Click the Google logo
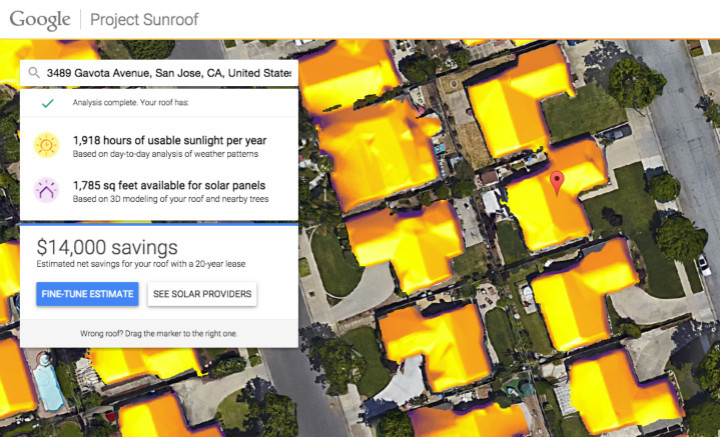This screenshot has width=720, height=437. (x=41, y=19)
